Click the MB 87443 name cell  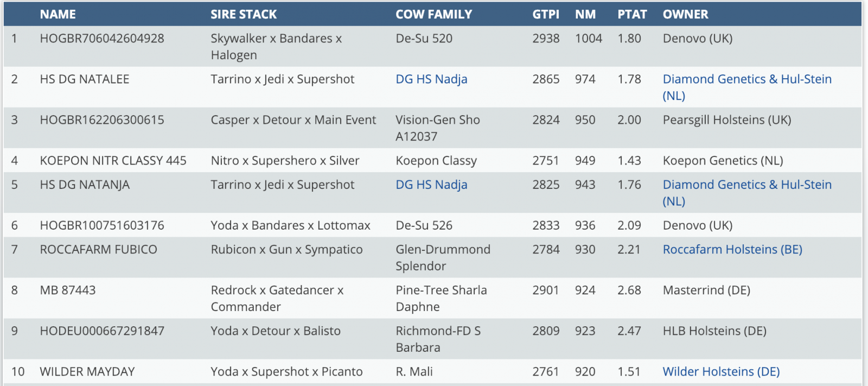(68, 290)
